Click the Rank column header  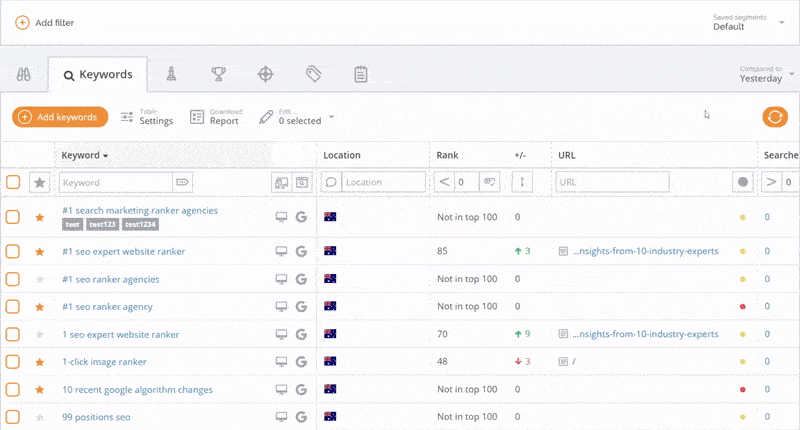(447, 155)
